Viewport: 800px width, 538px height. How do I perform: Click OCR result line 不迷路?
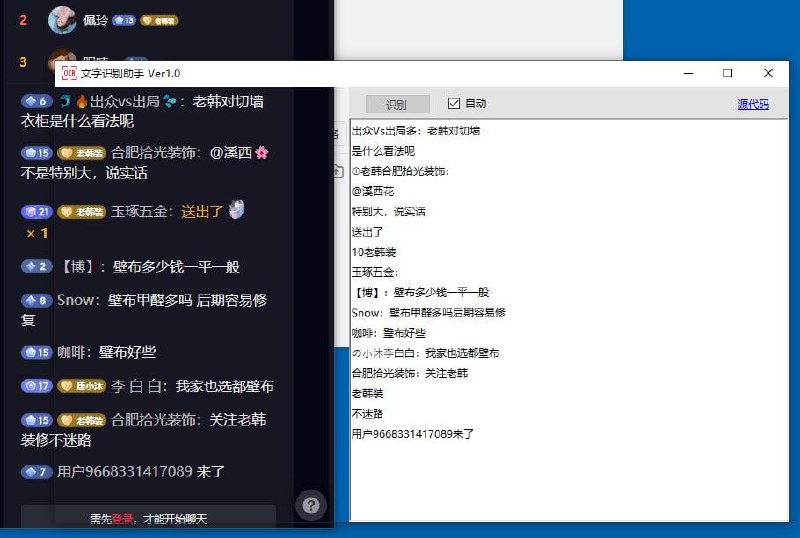click(x=367, y=414)
